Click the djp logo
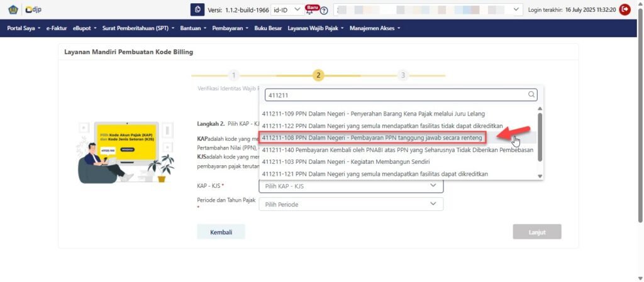The width and height of the screenshot is (644, 282). pyautogui.click(x=32, y=9)
